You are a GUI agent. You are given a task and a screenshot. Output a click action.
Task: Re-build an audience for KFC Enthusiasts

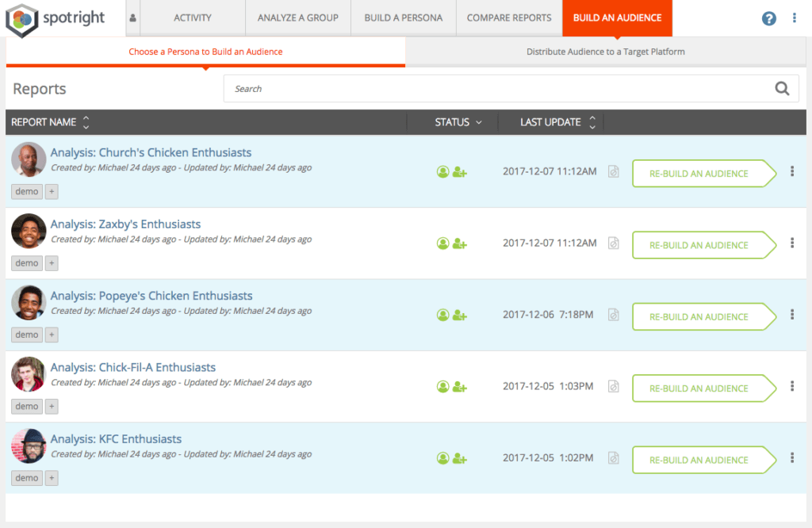[704, 460]
